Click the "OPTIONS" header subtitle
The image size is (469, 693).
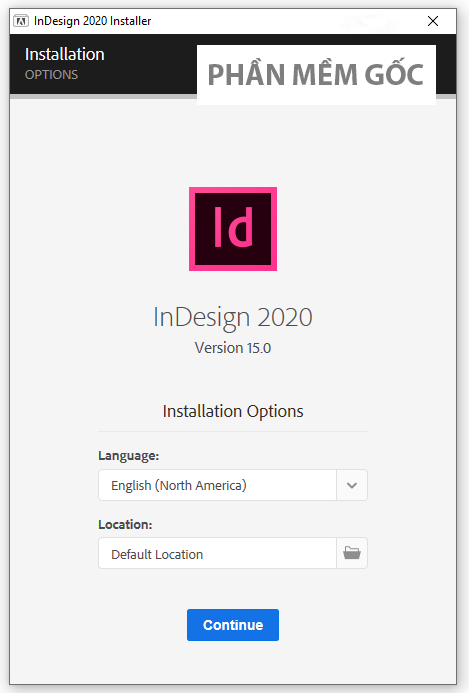(x=51, y=75)
